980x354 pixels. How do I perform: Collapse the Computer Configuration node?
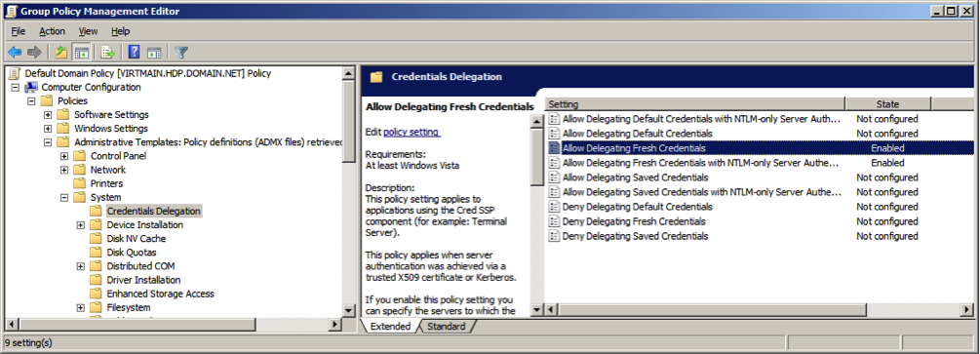click(x=16, y=88)
